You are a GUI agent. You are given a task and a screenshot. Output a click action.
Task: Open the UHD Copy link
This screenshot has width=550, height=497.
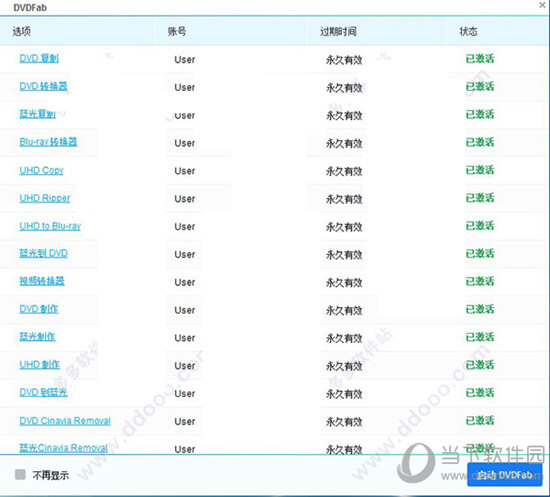41,170
